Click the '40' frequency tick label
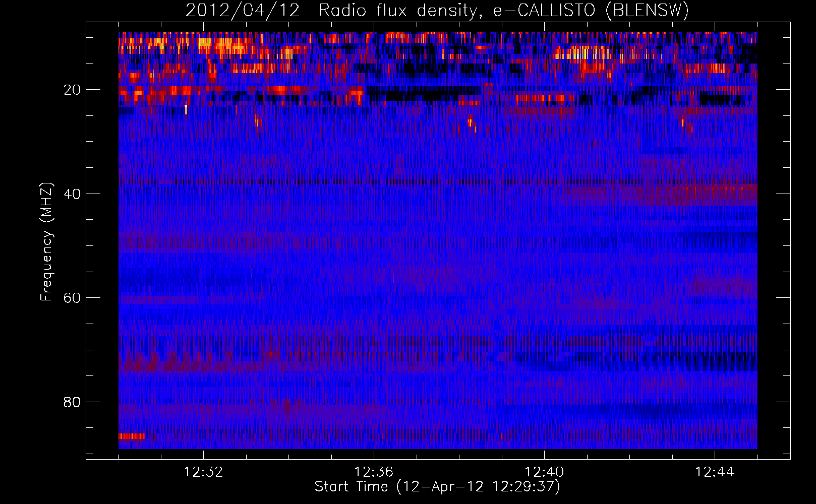Image resolution: width=816 pixels, height=504 pixels. [72, 194]
